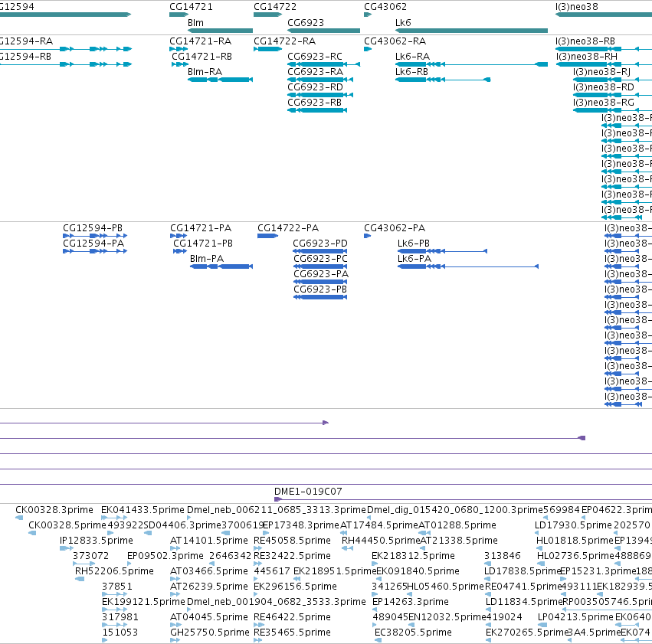Click EST LD17930.5prime
This screenshot has width=652, height=644.
click(573, 525)
